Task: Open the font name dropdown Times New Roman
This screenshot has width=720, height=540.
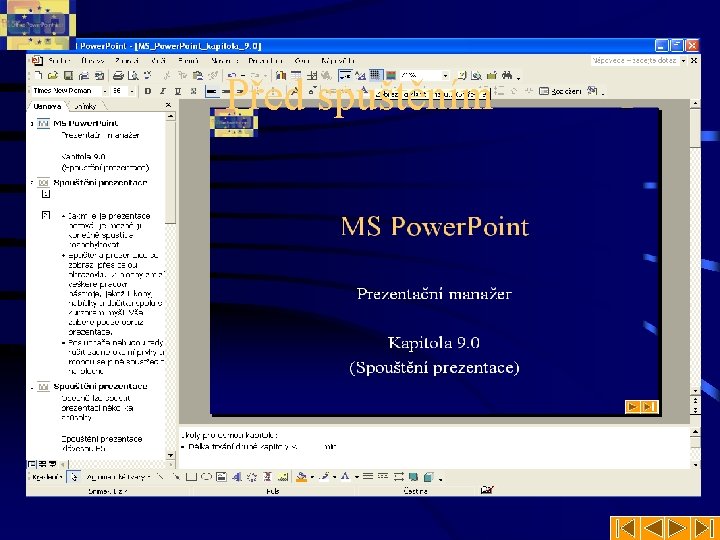Action: pos(105,91)
